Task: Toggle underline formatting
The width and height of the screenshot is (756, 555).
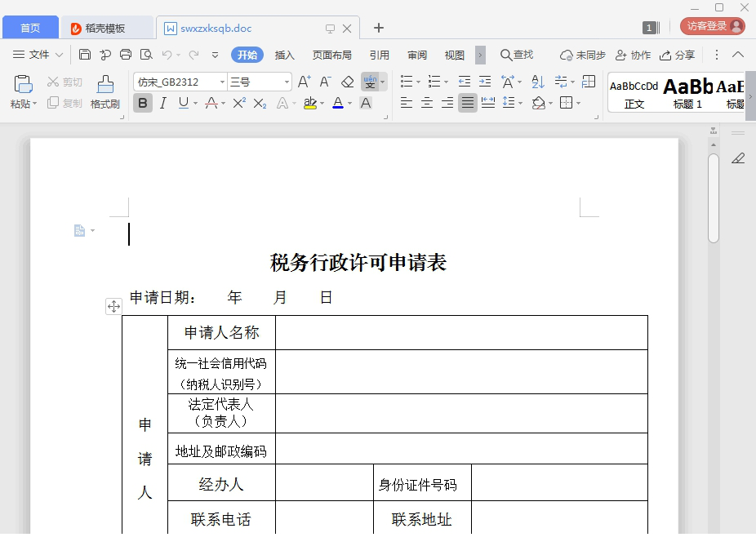Action: 183,104
